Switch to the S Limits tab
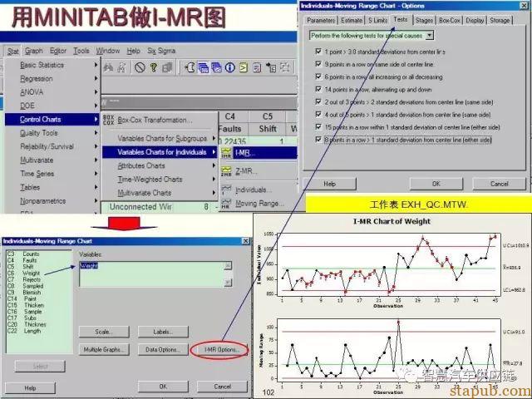 pyautogui.click(x=377, y=20)
